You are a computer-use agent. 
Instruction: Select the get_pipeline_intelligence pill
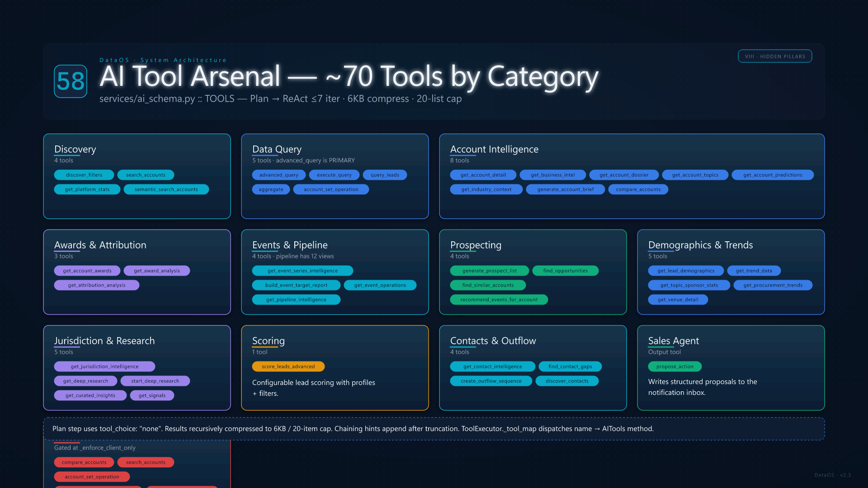296,300
